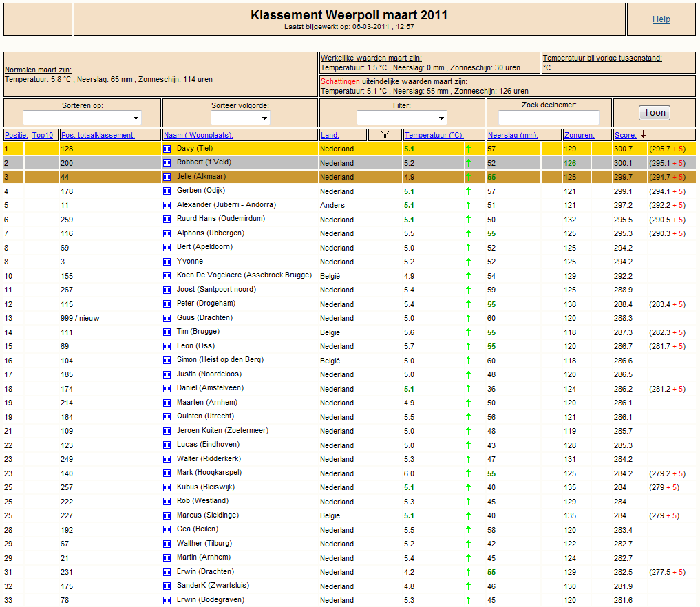
Task: Click the Toon button
Action: click(655, 113)
